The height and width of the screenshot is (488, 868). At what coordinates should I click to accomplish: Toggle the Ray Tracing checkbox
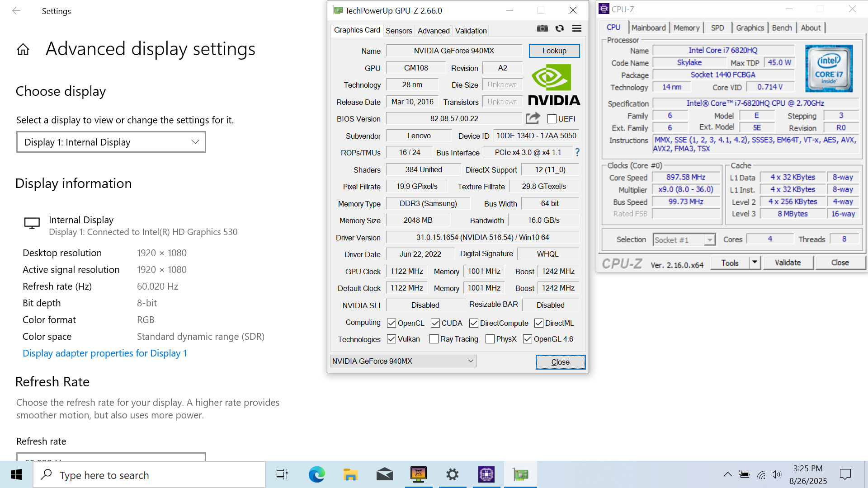point(434,339)
